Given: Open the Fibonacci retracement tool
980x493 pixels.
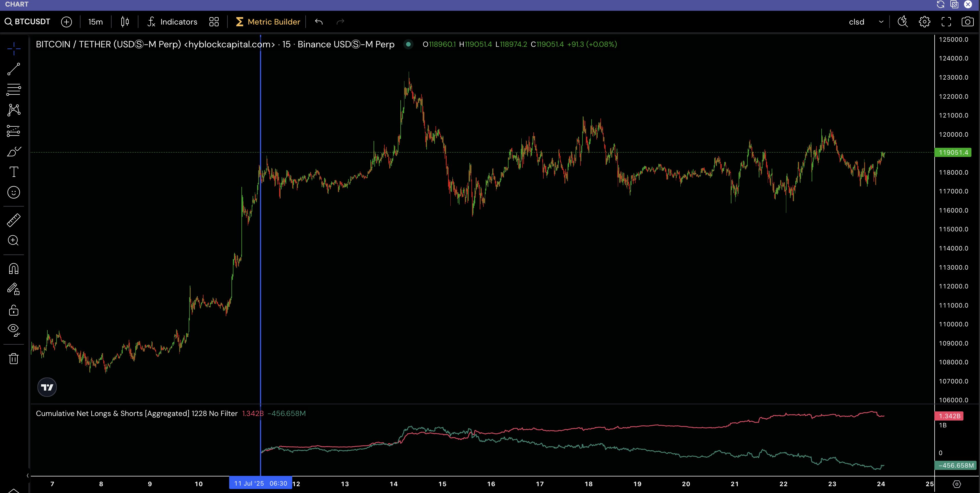Looking at the screenshot, I should [14, 89].
